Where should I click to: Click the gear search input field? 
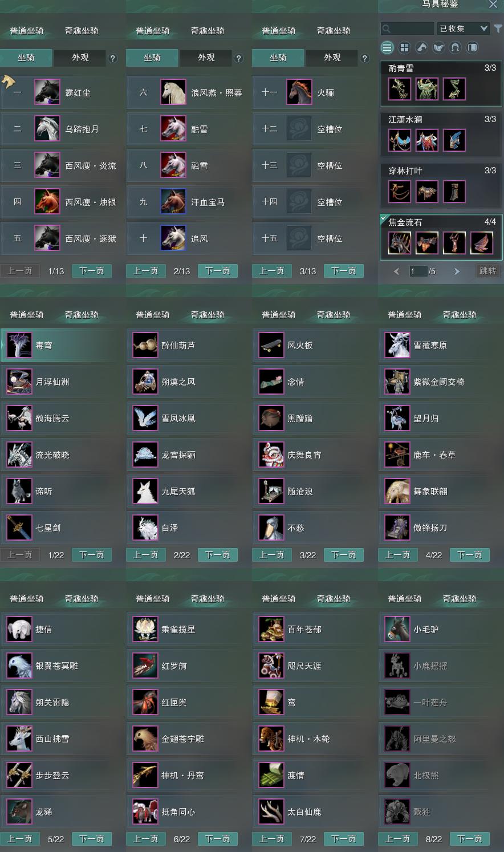(408, 28)
